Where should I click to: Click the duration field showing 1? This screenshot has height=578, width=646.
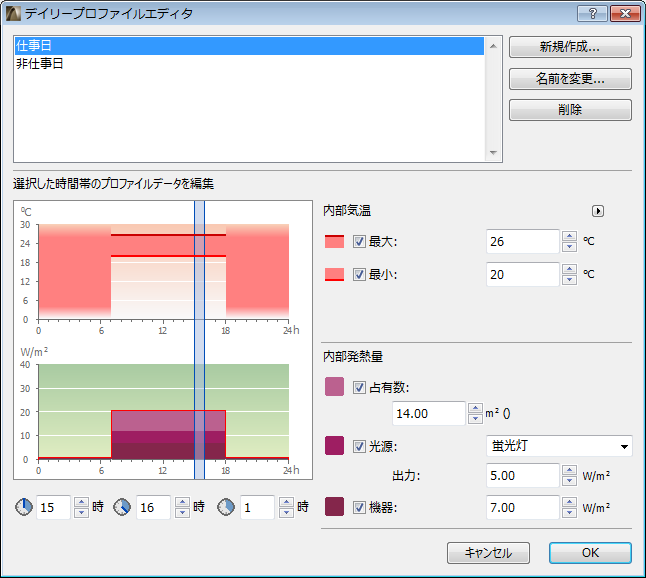257,507
